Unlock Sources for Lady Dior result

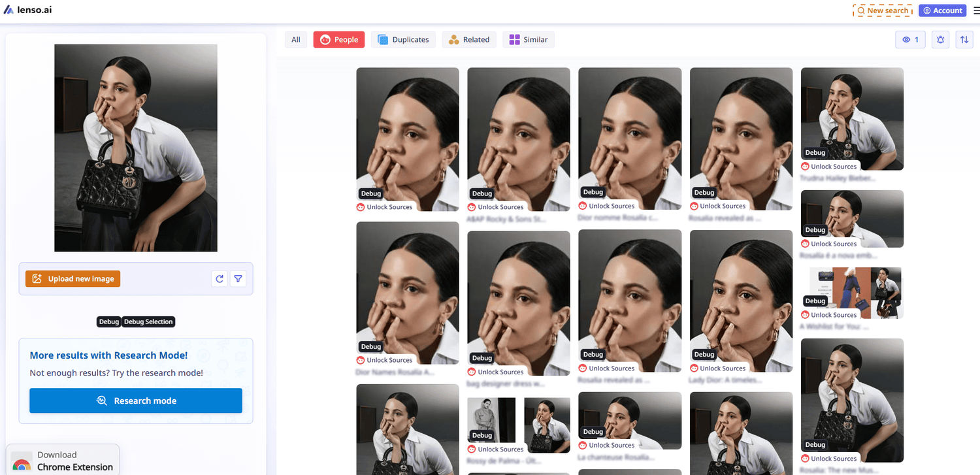pyautogui.click(x=717, y=369)
